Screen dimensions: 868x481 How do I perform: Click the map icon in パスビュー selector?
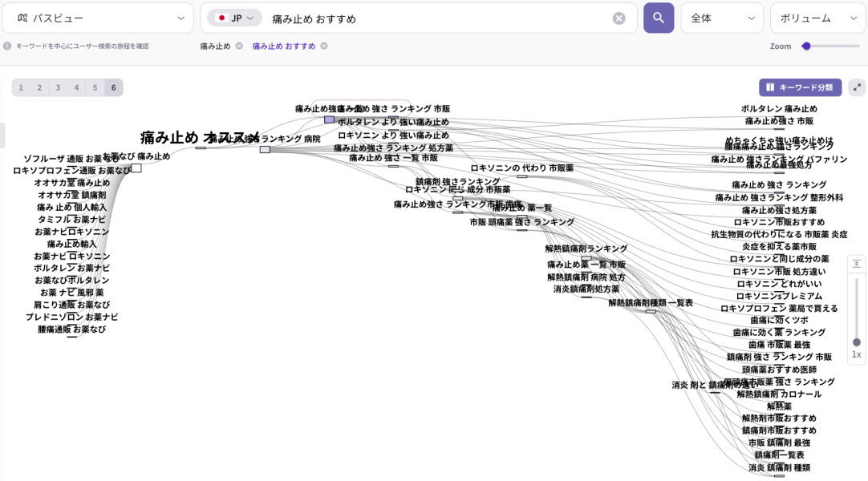click(22, 18)
